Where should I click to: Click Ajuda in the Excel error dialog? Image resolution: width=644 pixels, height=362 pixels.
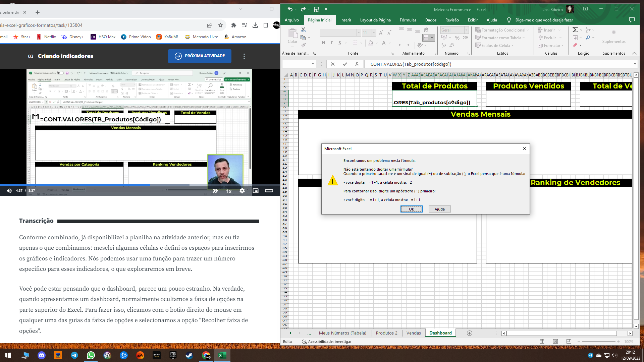point(439,209)
